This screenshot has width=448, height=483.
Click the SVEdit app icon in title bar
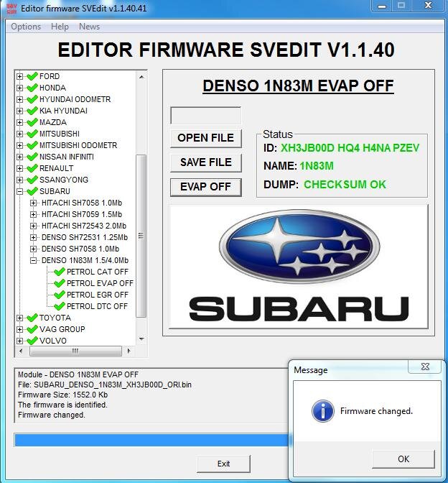(x=11, y=9)
